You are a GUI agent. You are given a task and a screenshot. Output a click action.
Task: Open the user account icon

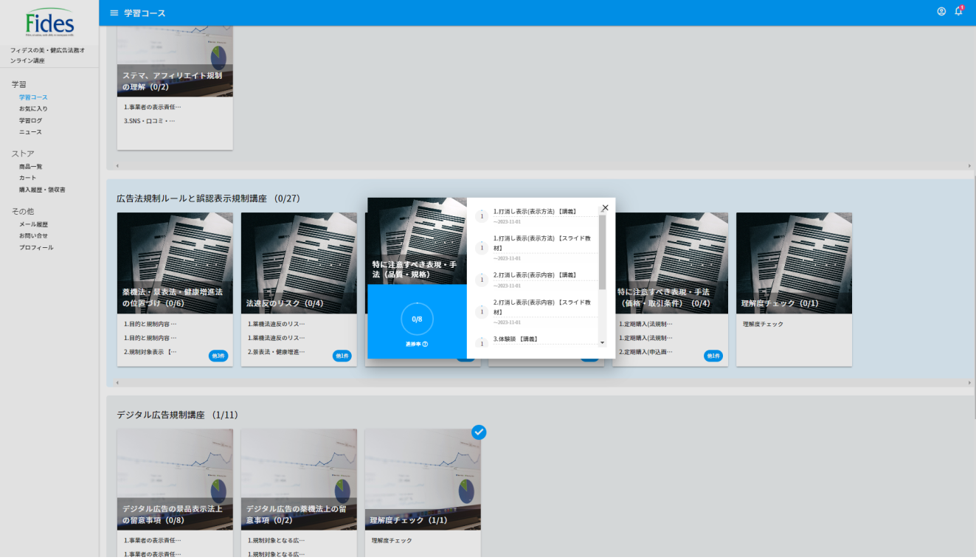point(941,12)
